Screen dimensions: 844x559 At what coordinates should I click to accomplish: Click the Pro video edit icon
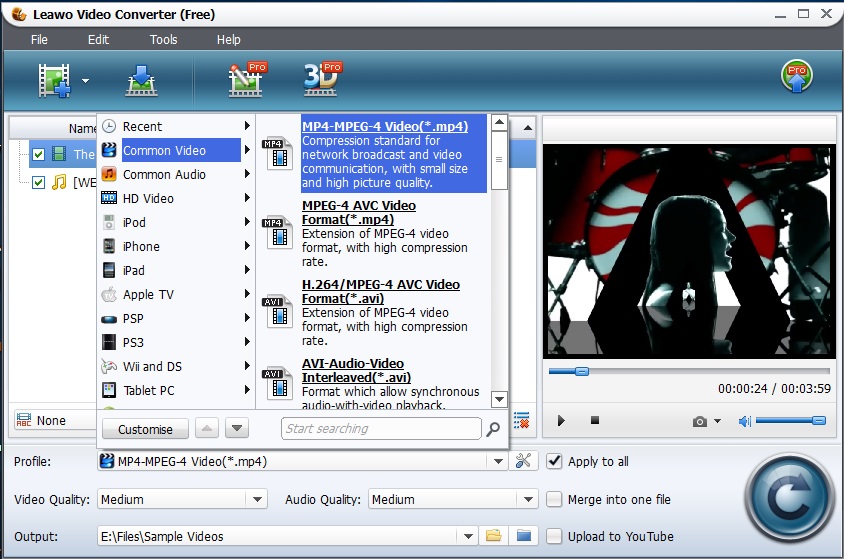point(247,80)
